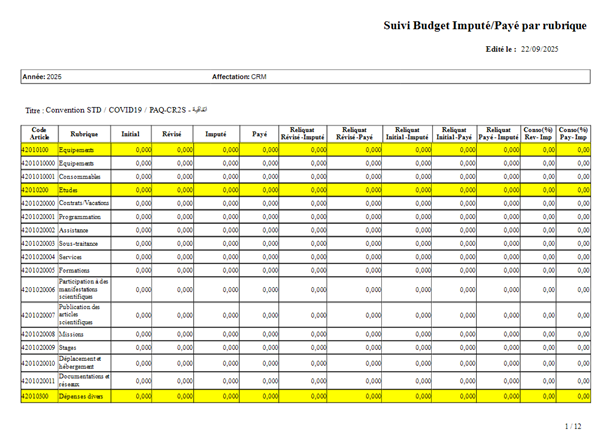Select the yellow 42010200 Etudes row
The width and height of the screenshot is (606, 436).
coord(306,190)
